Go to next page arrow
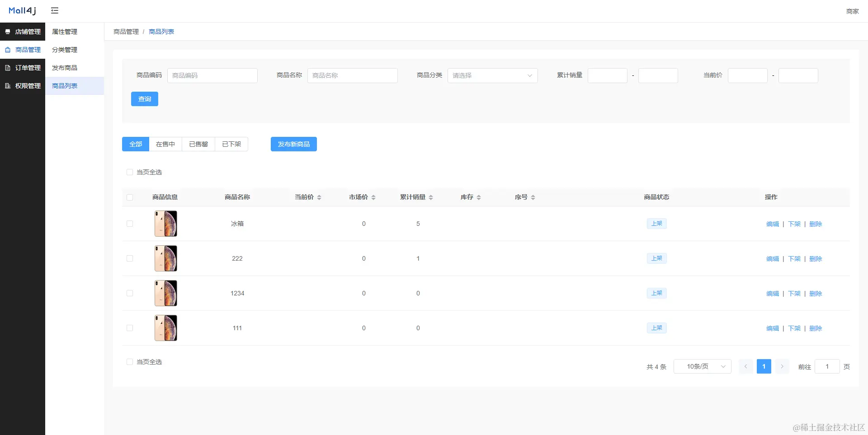Viewport: 868px width, 435px height. click(x=782, y=366)
